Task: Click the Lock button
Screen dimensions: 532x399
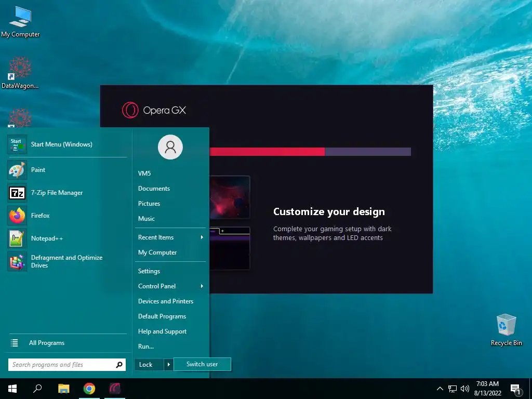Action: 149,365
